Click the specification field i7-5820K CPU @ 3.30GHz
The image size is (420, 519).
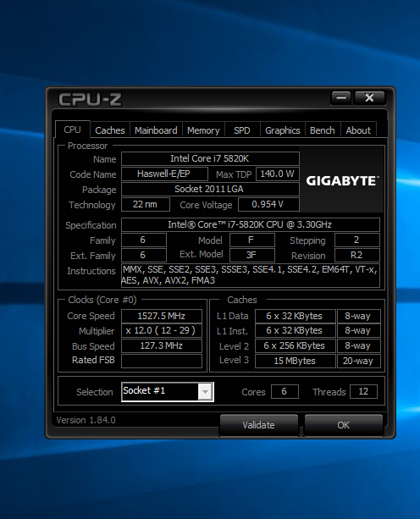pos(250,224)
